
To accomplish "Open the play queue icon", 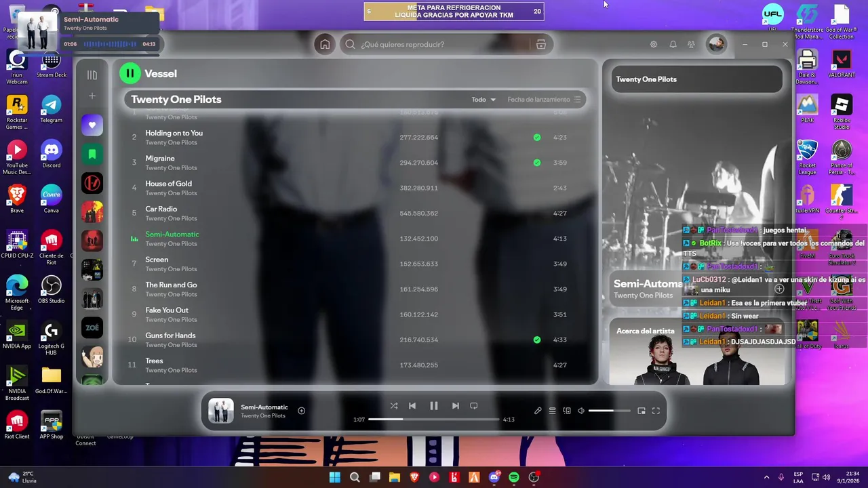I will coord(553,411).
